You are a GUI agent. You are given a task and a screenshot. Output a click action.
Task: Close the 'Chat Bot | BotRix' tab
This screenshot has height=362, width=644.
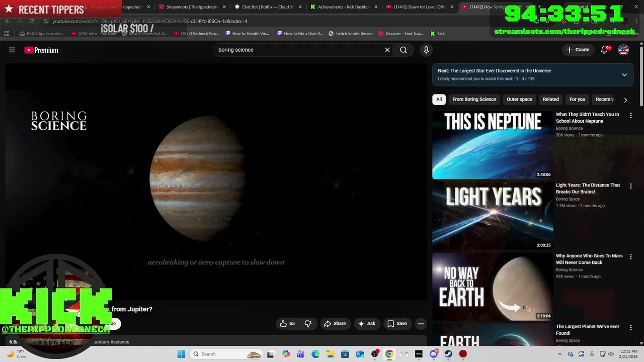(300, 7)
